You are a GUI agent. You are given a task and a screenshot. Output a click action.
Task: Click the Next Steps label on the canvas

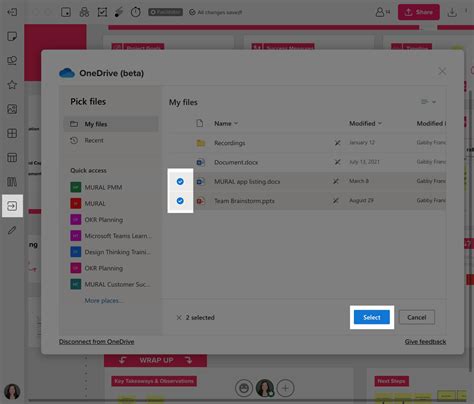point(391,381)
